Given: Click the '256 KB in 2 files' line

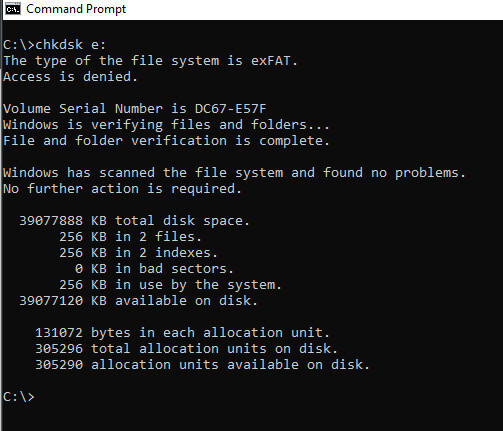Looking at the screenshot, I should [x=130, y=237].
